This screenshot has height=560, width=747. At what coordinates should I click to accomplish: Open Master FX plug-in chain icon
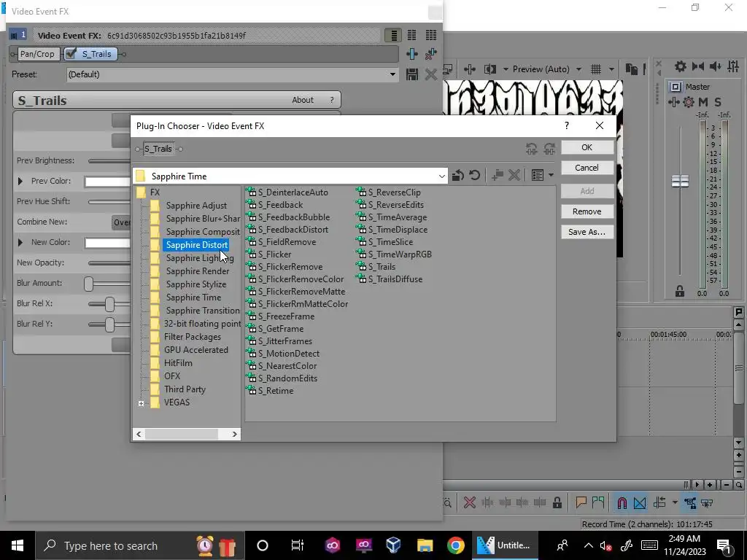(x=673, y=102)
